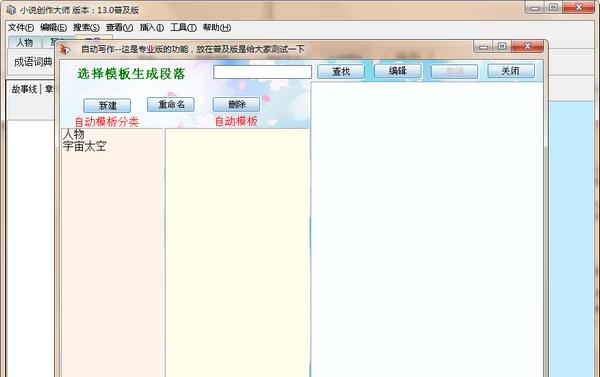Open the 工具(T) menu

pos(183,28)
